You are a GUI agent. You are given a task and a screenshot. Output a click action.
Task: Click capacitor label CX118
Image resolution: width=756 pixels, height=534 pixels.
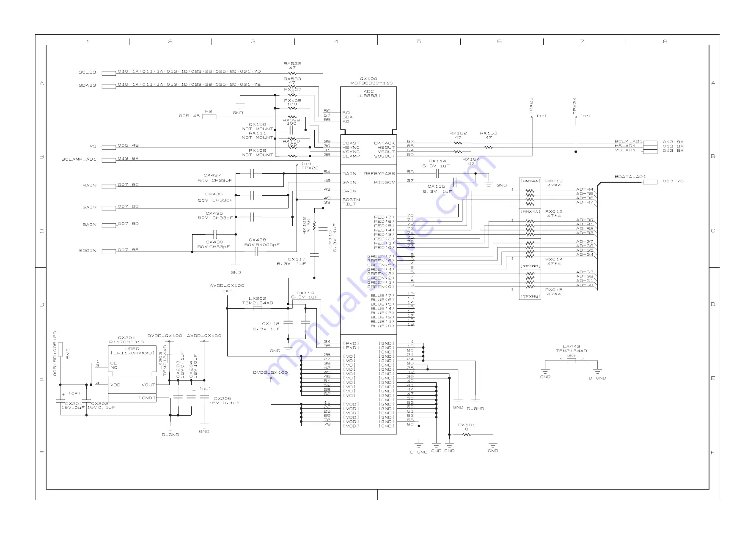[271, 324]
